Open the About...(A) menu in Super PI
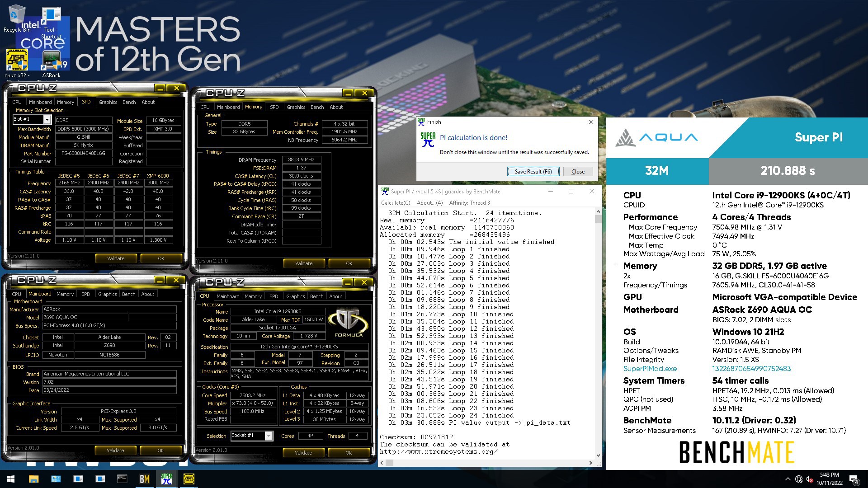 click(429, 203)
